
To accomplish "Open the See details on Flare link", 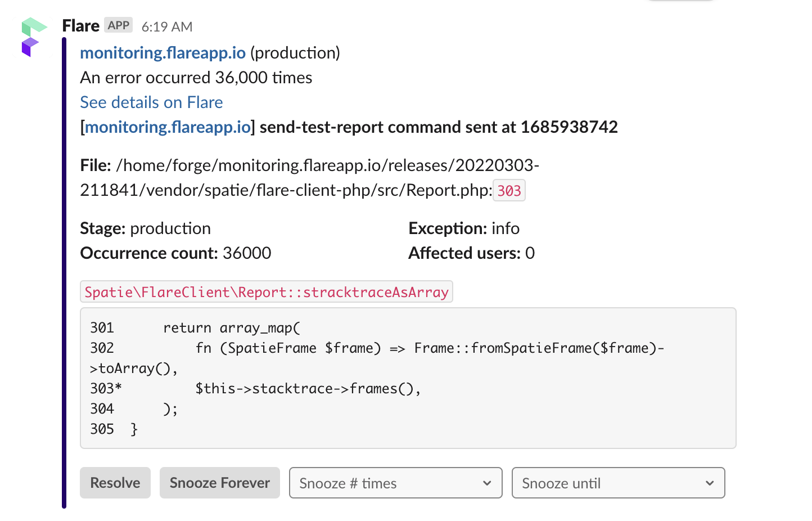I will pyautogui.click(x=151, y=102).
